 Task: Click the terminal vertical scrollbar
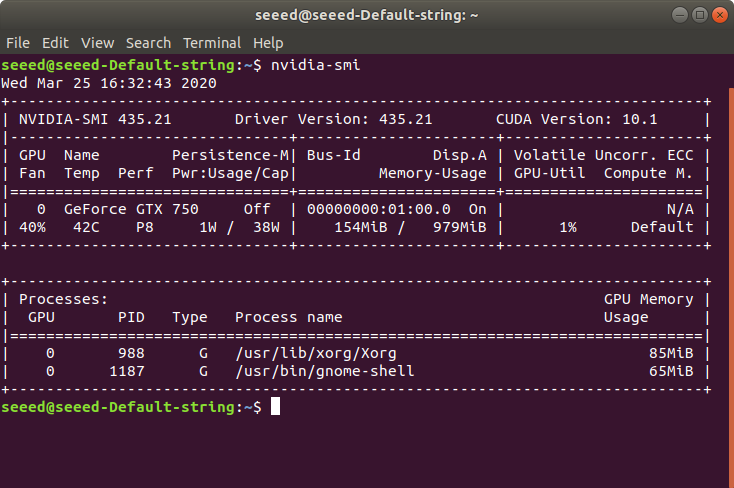click(731, 287)
